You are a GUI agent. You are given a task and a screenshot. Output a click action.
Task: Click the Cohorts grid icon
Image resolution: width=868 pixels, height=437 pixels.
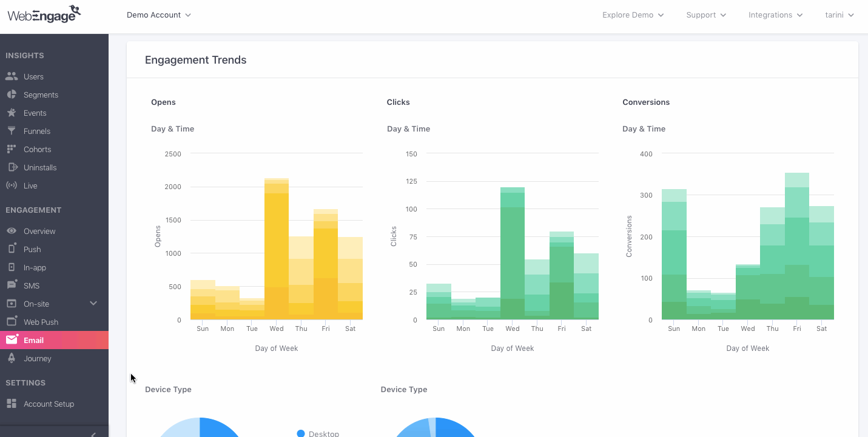12,149
